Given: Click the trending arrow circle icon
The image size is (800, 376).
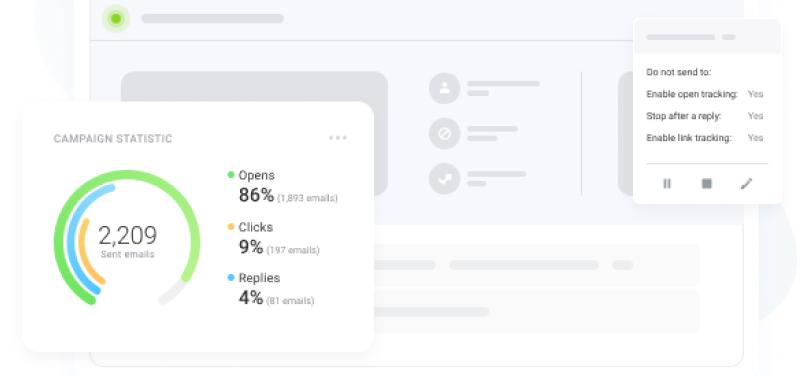Looking at the screenshot, I should pos(444,179).
